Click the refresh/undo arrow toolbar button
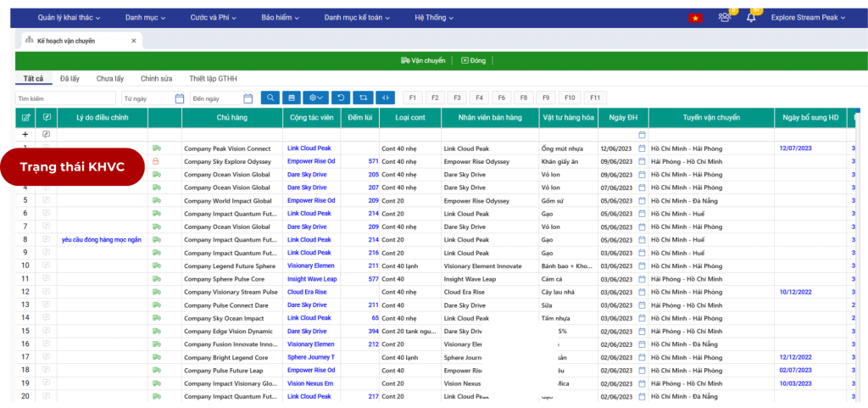868x408 pixels. (340, 98)
